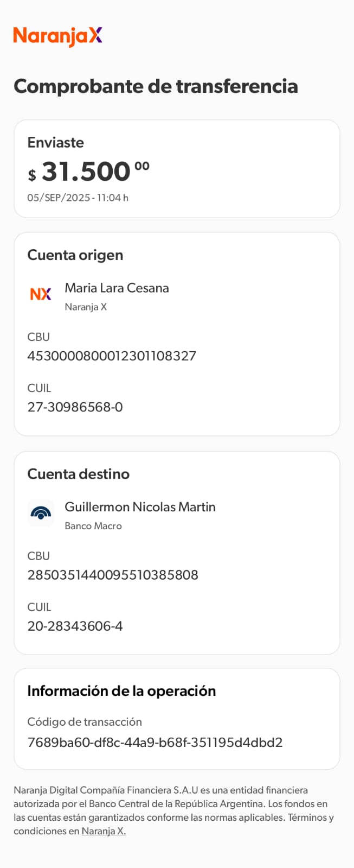The width and height of the screenshot is (354, 868).
Task: Click the destination CUIL 20-28343606-4
Action: coord(75,626)
